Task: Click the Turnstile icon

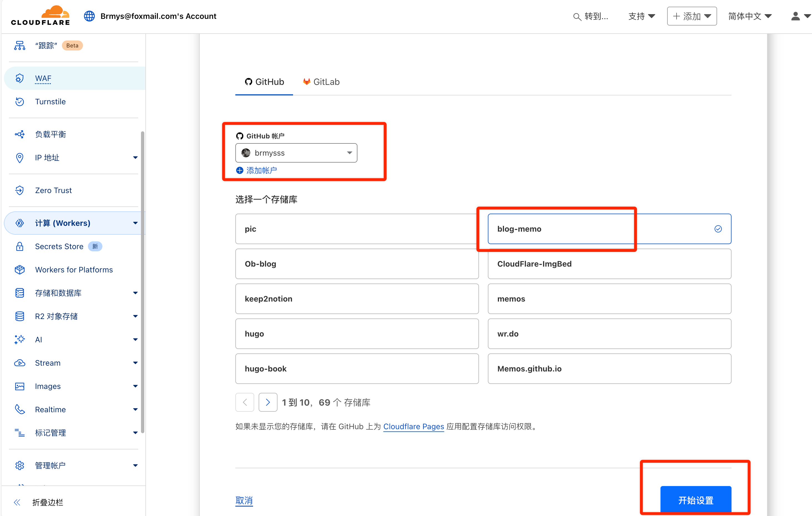Action: click(x=19, y=102)
